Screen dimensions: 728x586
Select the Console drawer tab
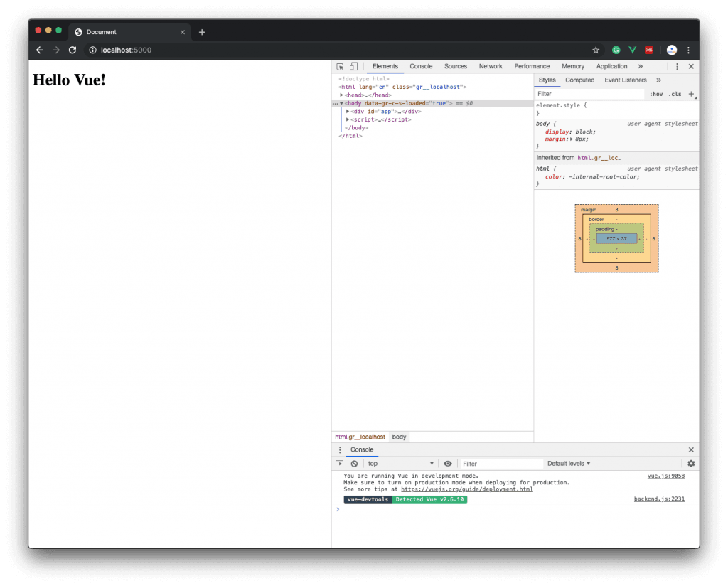click(x=362, y=450)
